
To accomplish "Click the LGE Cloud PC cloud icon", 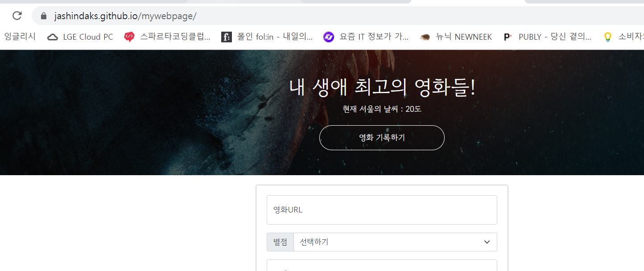I will click(53, 37).
